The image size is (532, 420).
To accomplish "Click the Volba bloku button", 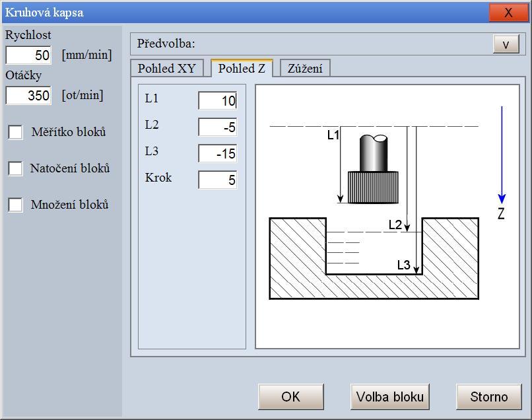I will pyautogui.click(x=390, y=397).
